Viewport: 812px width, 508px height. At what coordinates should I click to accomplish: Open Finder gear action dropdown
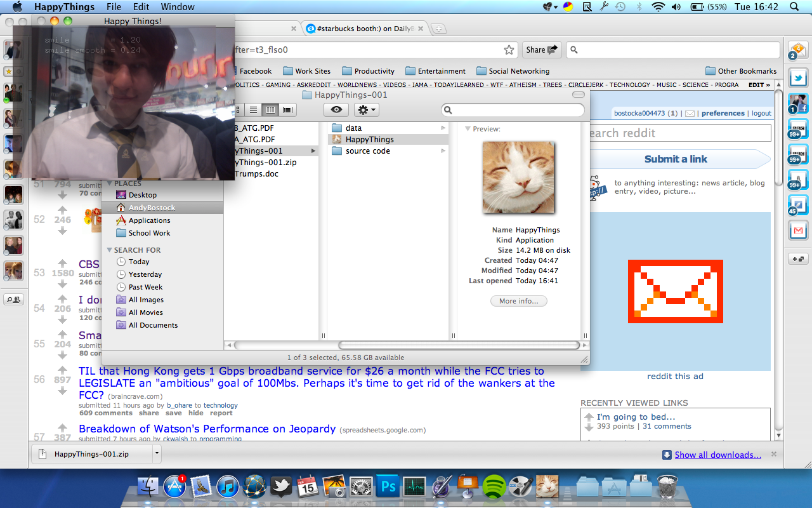pyautogui.click(x=366, y=110)
